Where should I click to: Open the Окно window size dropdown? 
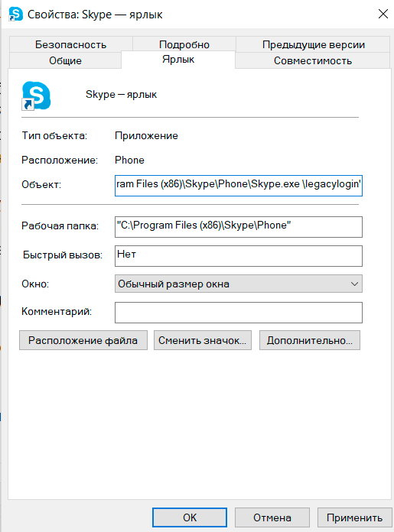tap(239, 284)
